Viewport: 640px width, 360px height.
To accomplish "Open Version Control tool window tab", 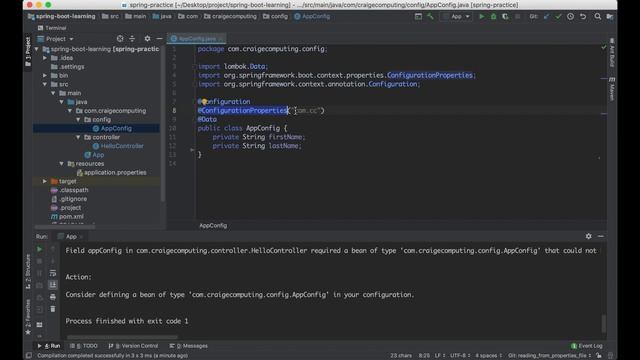I will (x=134, y=346).
